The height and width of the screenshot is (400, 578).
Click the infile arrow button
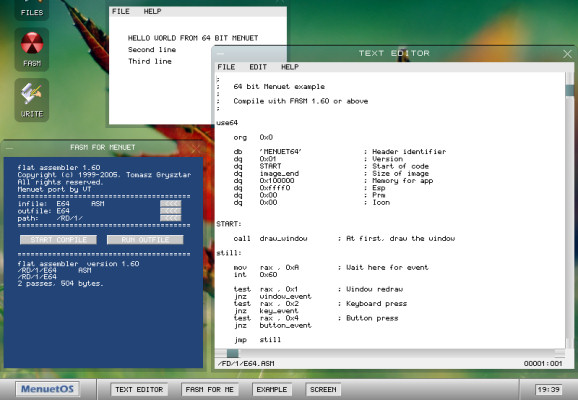pyautogui.click(x=171, y=204)
